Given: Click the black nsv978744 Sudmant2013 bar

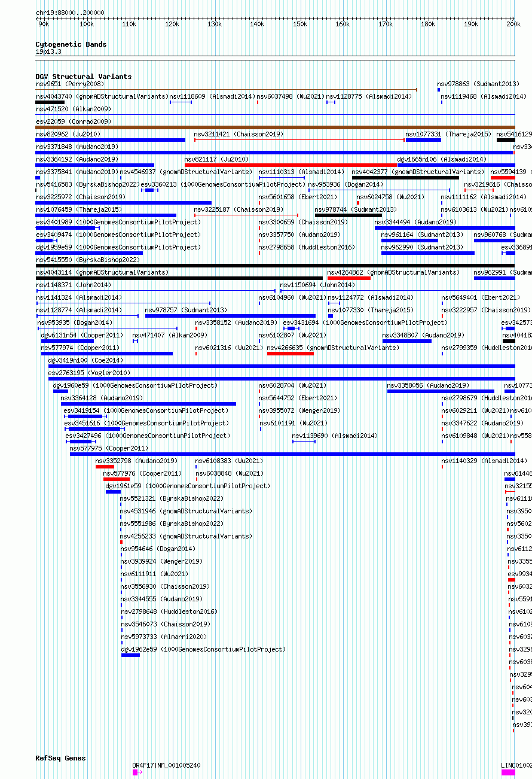Looking at the screenshot, I should pos(348,215).
